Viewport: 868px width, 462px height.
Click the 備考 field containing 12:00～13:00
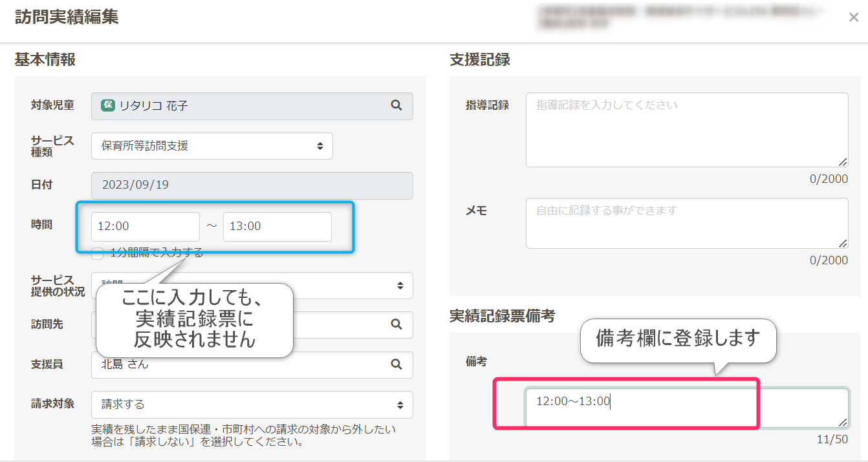686,407
